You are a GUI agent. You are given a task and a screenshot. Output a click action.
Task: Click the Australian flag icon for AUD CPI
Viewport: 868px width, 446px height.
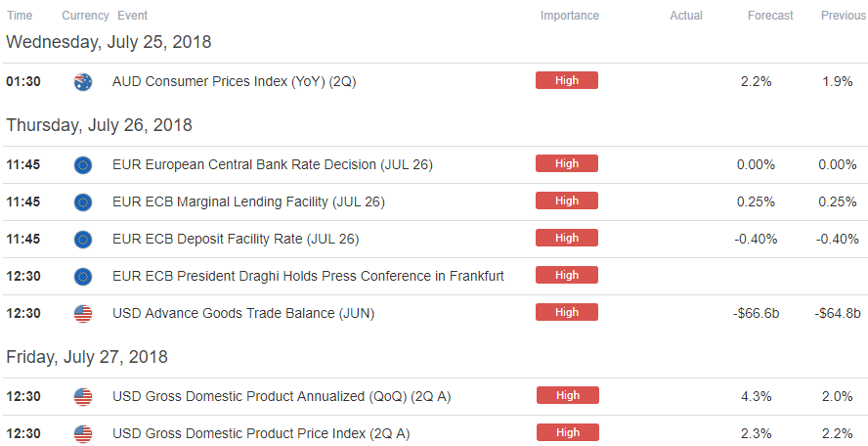[x=83, y=82]
